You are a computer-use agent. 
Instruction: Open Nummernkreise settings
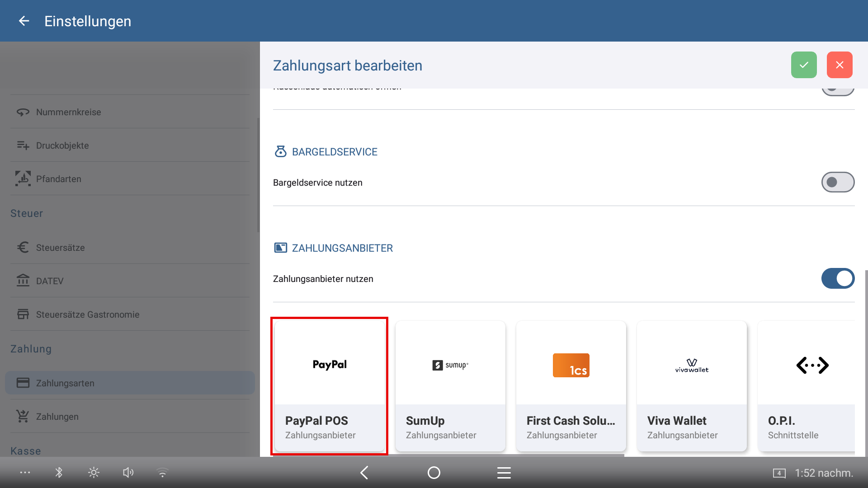[x=130, y=112]
